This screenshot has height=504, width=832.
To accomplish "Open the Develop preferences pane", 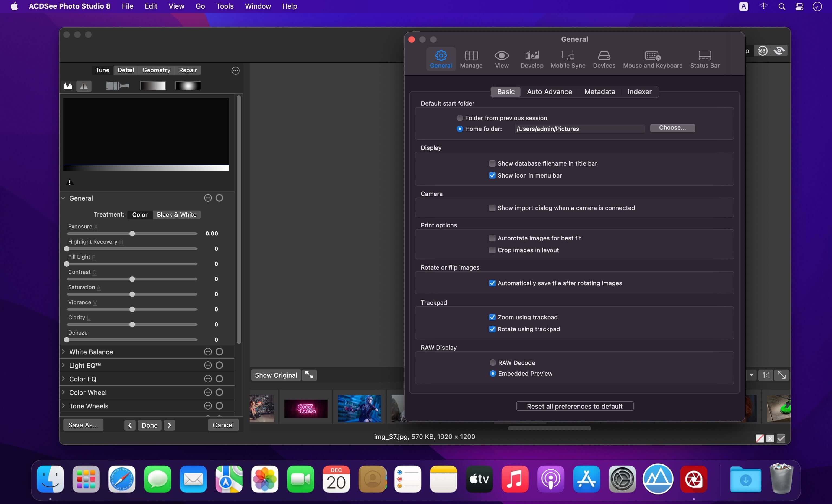I will tap(531, 59).
